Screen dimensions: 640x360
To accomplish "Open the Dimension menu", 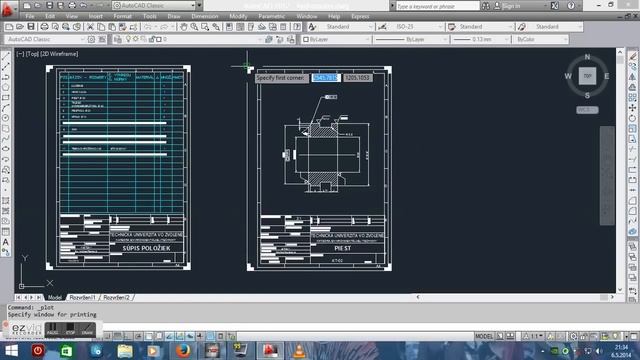I will (x=204, y=16).
